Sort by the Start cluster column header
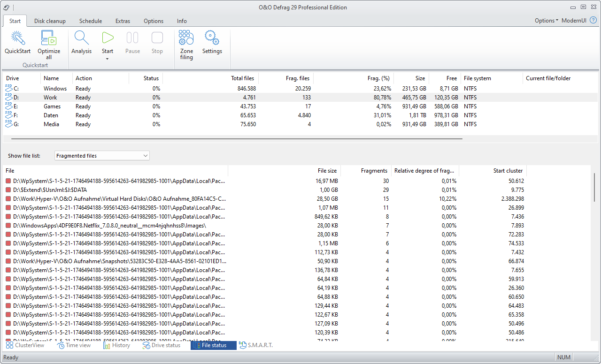 pyautogui.click(x=493, y=171)
